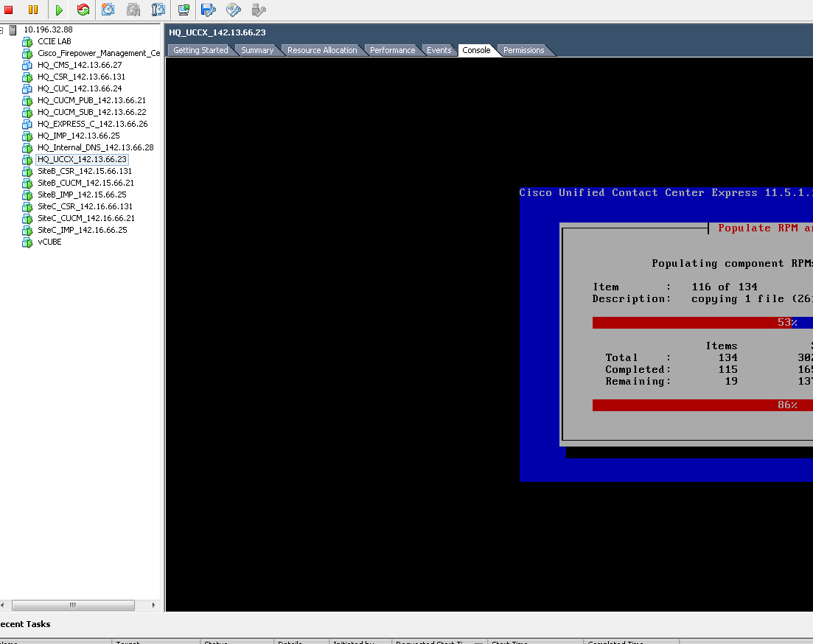Click the floppy drive connect icon
The height and width of the screenshot is (644, 813).
[x=209, y=10]
